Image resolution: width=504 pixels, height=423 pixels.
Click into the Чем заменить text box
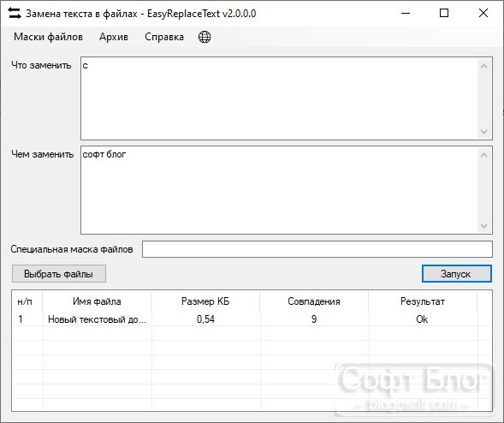[279, 190]
